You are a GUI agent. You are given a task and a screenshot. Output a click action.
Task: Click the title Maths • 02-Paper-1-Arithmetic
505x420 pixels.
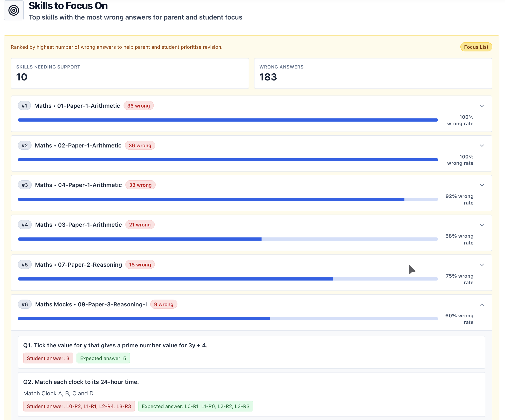click(x=78, y=146)
